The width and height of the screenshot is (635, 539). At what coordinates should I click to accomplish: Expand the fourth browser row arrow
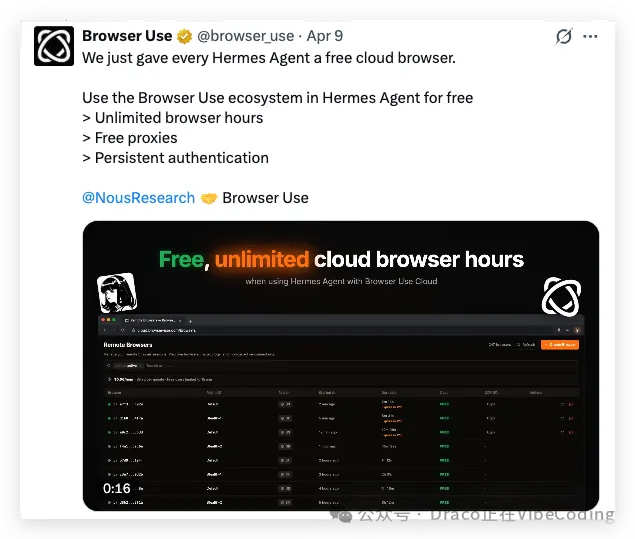tap(109, 446)
